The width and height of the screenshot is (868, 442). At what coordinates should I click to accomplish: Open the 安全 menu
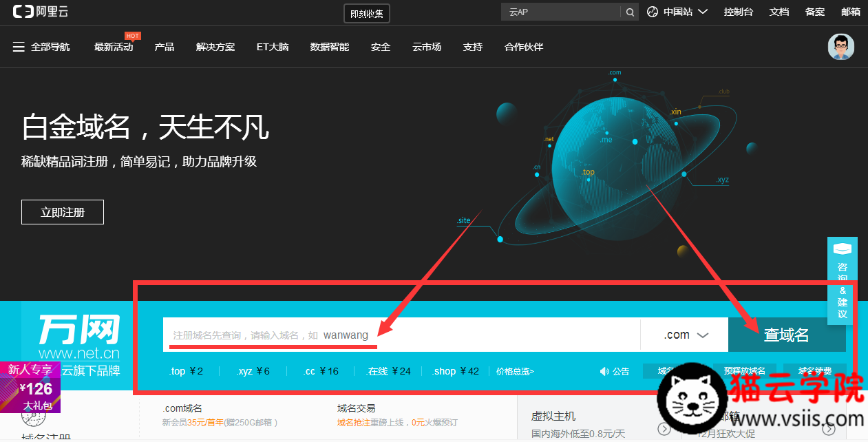point(381,47)
